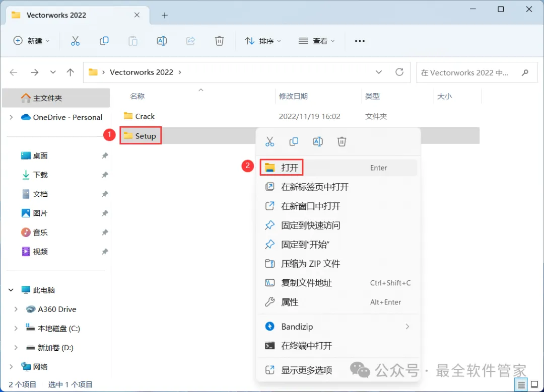Choose 属性 in context menu
The width and height of the screenshot is (544, 392).
point(338,302)
